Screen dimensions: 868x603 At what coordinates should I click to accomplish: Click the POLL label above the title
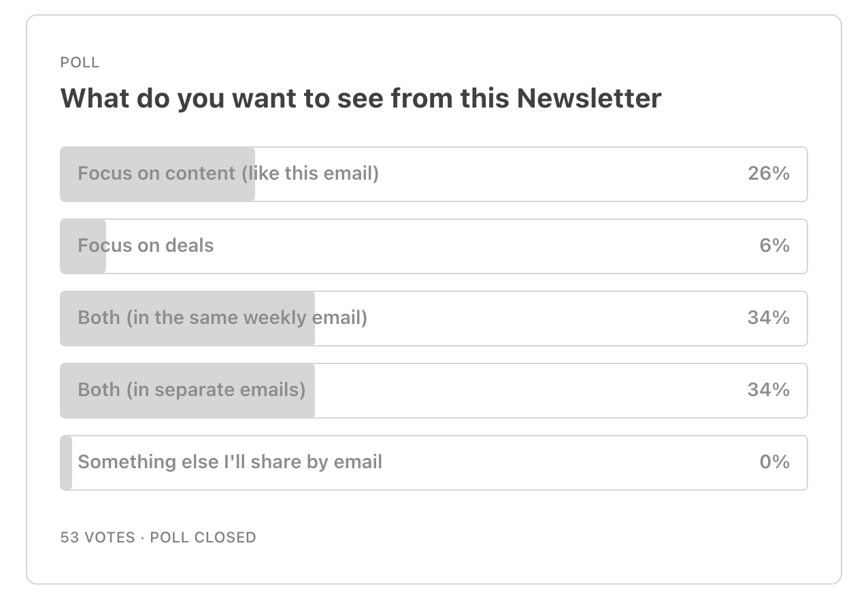(80, 63)
